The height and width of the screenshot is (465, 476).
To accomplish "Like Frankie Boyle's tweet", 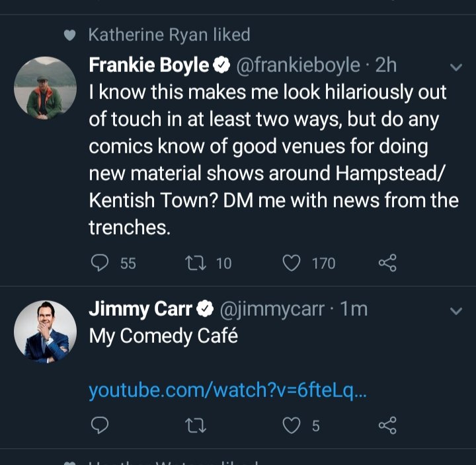I will coord(292,263).
